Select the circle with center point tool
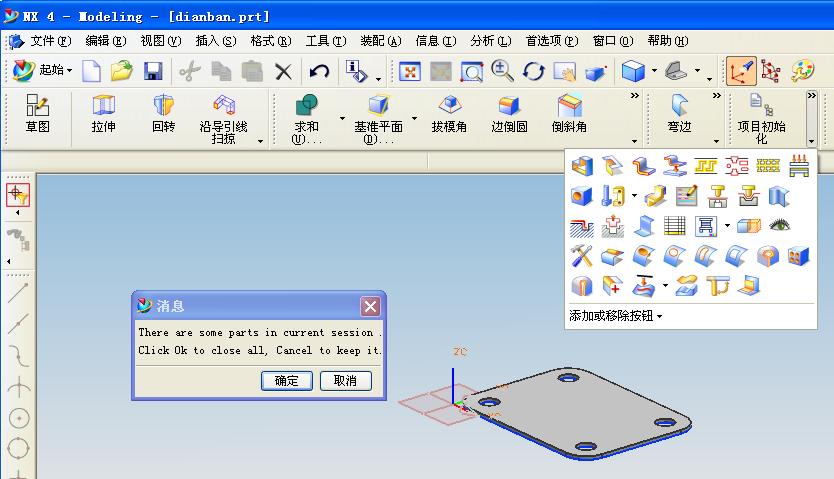834x479 pixels. [19, 419]
